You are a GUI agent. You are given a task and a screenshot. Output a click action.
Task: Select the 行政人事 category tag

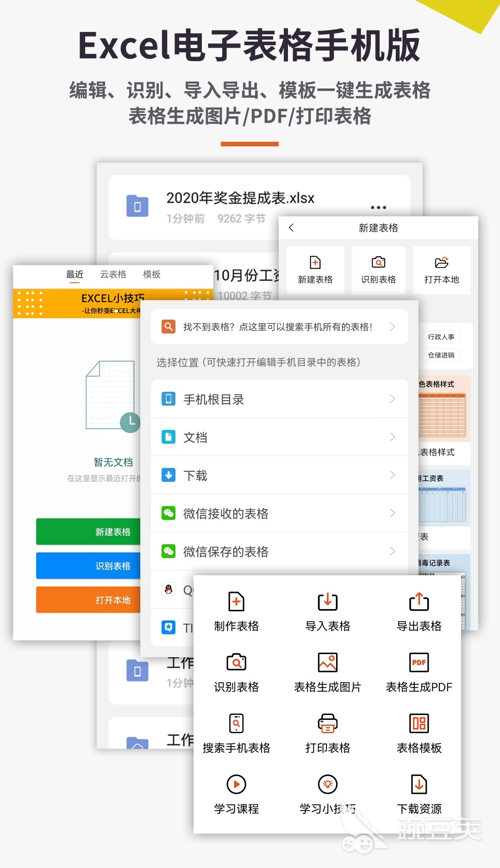(x=441, y=337)
